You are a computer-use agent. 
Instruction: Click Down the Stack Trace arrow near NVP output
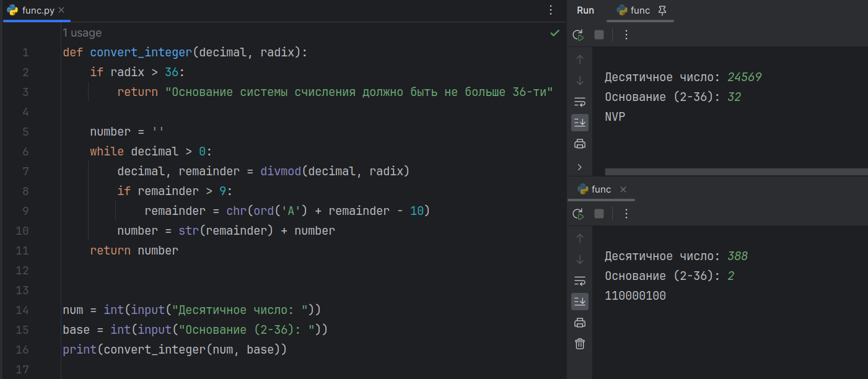(580, 81)
